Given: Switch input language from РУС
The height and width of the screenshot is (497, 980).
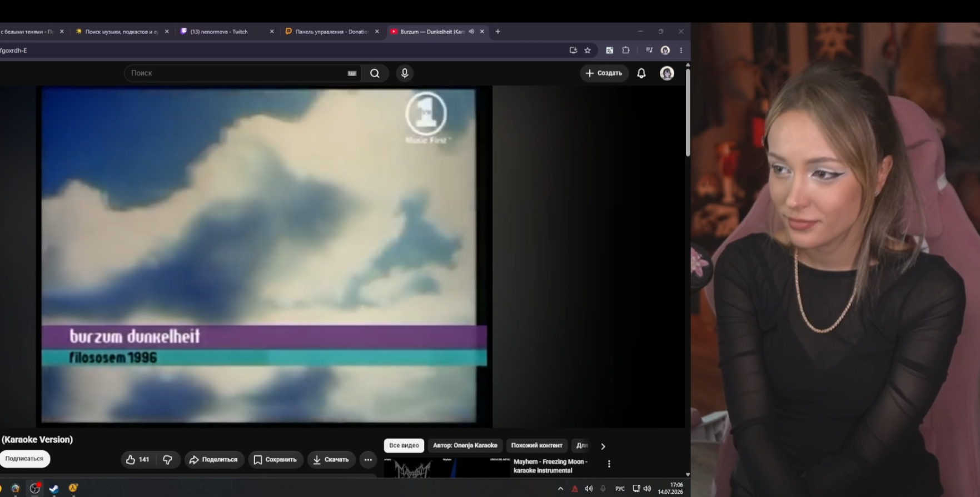Looking at the screenshot, I should pyautogui.click(x=620, y=489).
